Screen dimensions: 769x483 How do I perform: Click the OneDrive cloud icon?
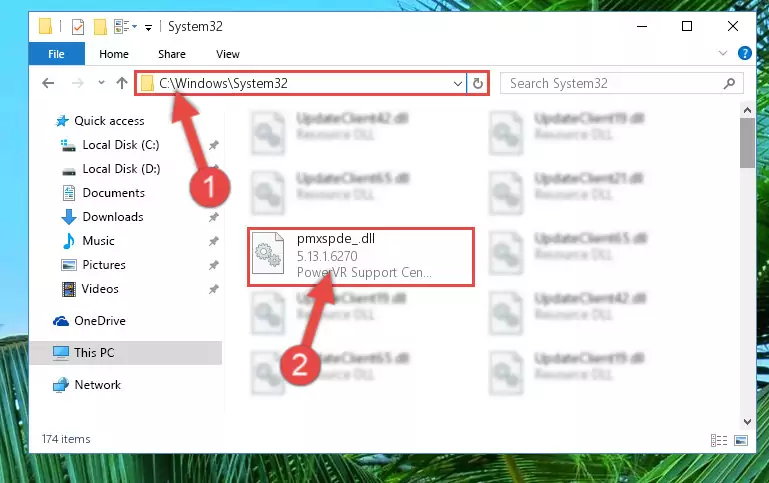coord(61,321)
